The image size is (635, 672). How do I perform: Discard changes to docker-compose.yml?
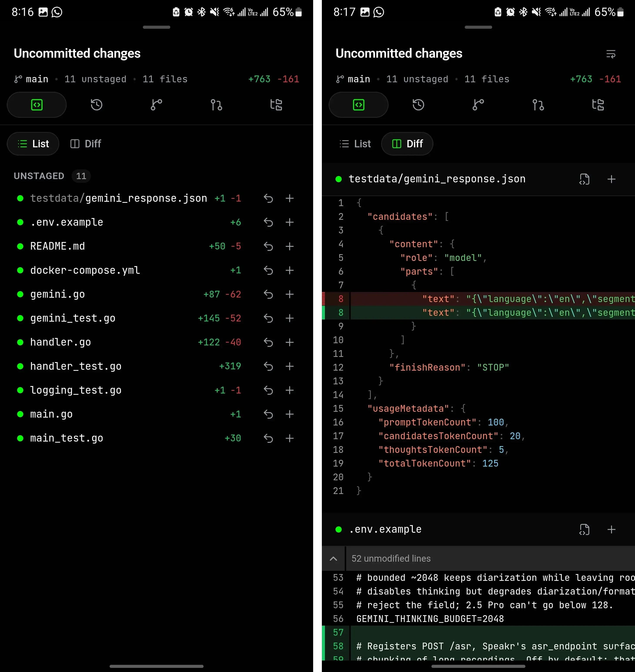[268, 270]
